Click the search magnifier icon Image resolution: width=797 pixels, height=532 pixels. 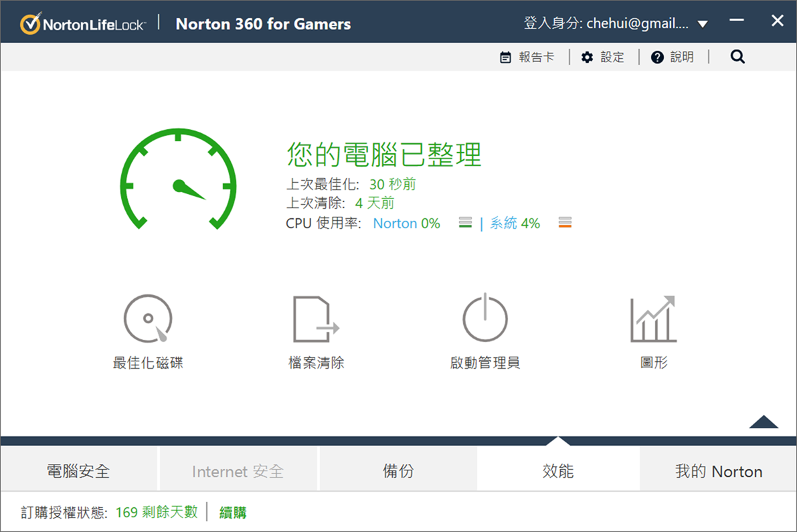click(737, 57)
